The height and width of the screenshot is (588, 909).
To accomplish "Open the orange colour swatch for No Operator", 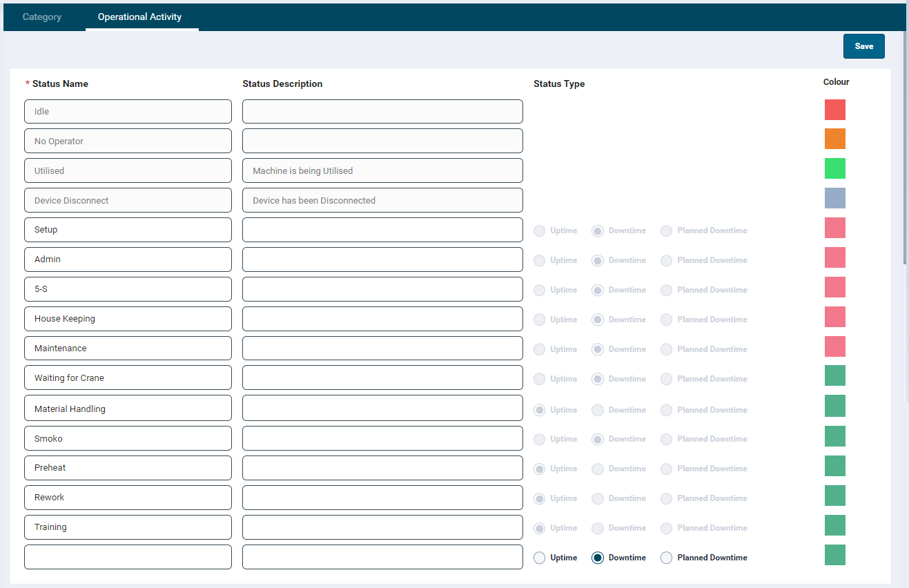I will coord(834,139).
